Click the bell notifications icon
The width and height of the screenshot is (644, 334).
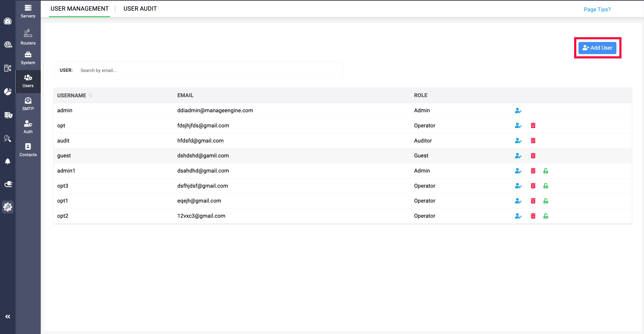8,161
